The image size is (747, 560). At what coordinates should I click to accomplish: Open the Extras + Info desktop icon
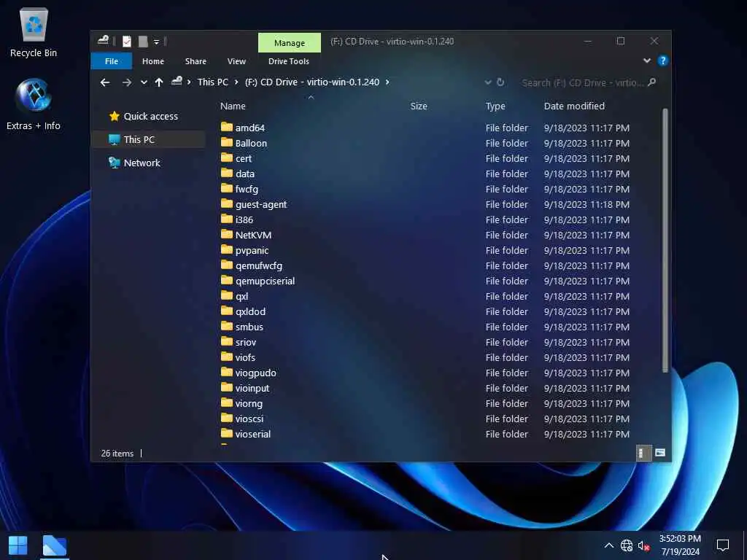(x=34, y=104)
